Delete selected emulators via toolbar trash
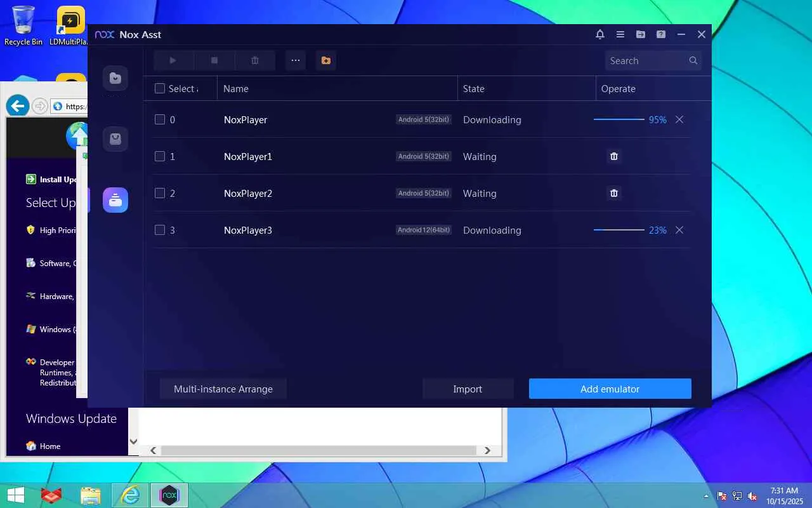The width and height of the screenshot is (812, 508). click(x=255, y=60)
